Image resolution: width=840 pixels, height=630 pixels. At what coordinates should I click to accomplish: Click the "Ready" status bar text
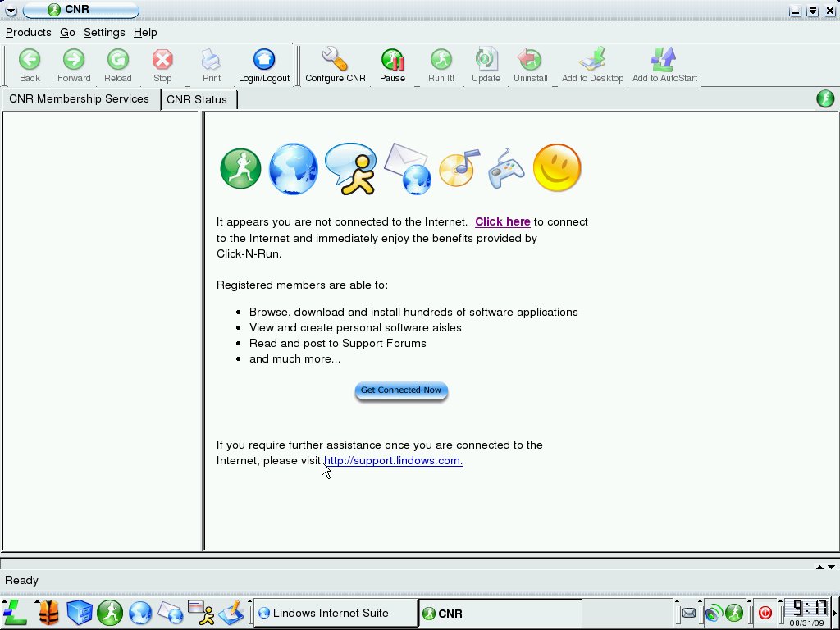(x=21, y=581)
